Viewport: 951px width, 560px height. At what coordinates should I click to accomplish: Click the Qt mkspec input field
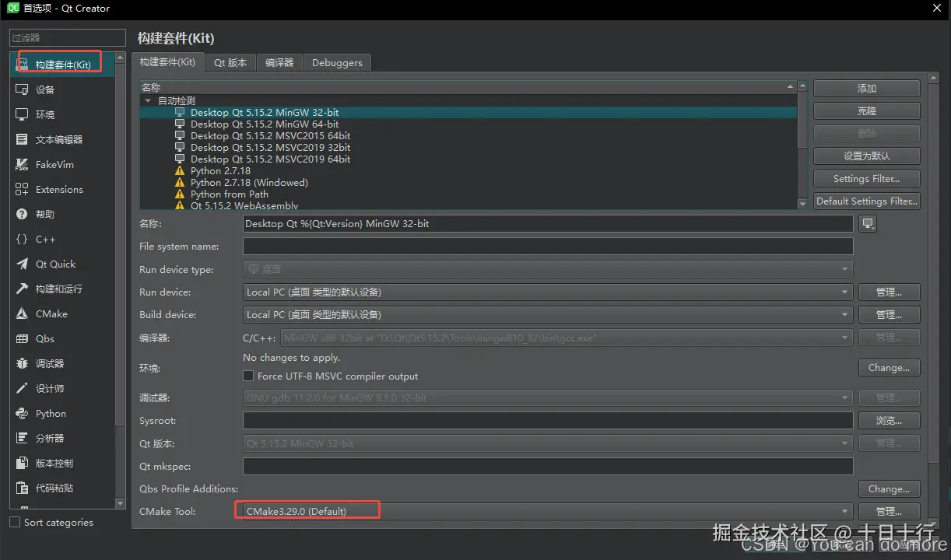tap(548, 467)
